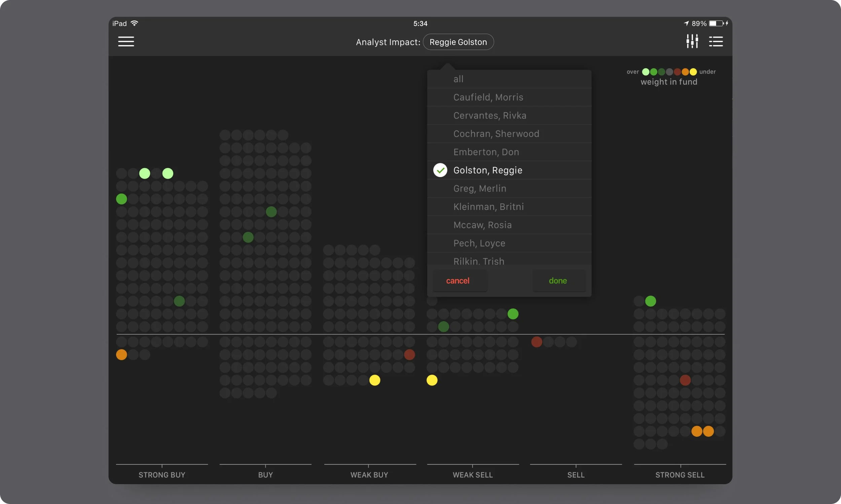Tap the yellow dot in Weak Buy column
This screenshot has width=841, height=504.
pyautogui.click(x=375, y=380)
